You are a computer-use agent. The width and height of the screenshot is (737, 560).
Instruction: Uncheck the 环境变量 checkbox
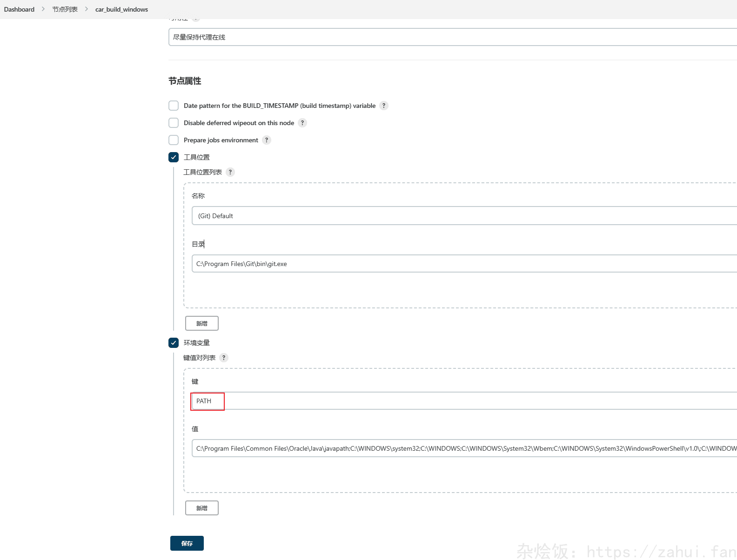(174, 343)
